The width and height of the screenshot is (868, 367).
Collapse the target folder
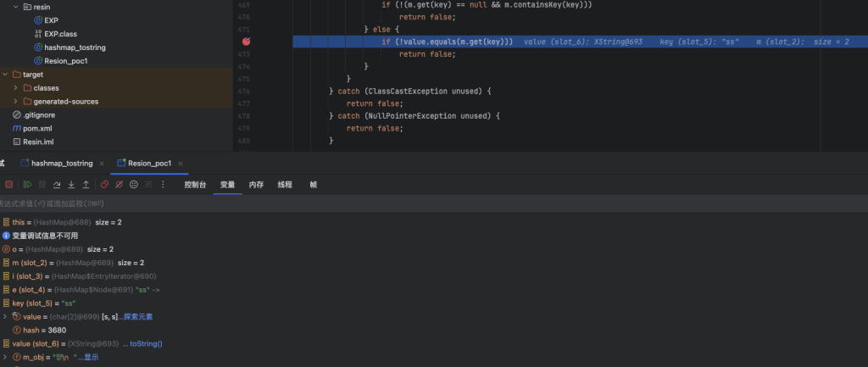pos(5,75)
